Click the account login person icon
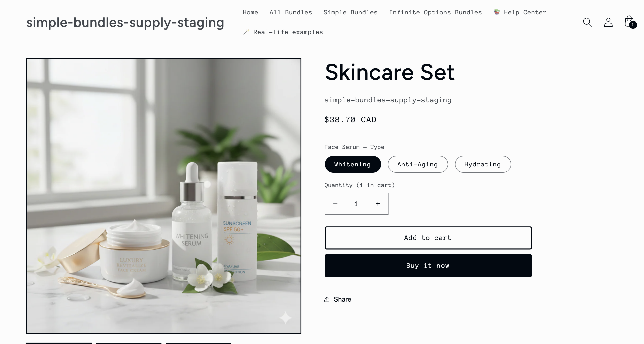 tap(608, 22)
